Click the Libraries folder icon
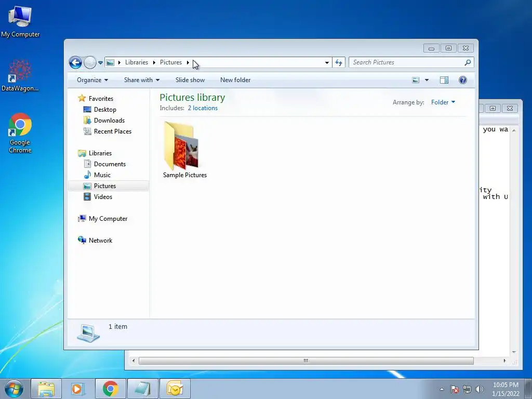This screenshot has height=399, width=532. click(x=82, y=153)
